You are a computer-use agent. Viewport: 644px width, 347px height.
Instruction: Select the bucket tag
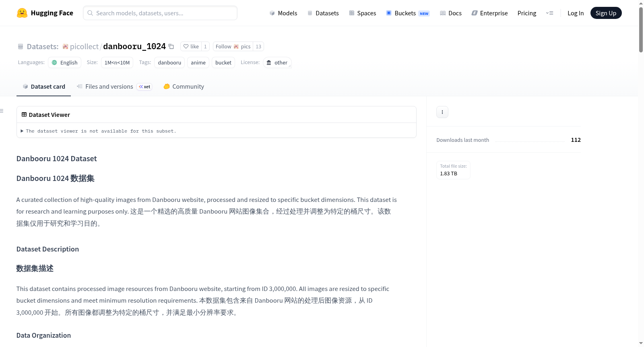223,62
